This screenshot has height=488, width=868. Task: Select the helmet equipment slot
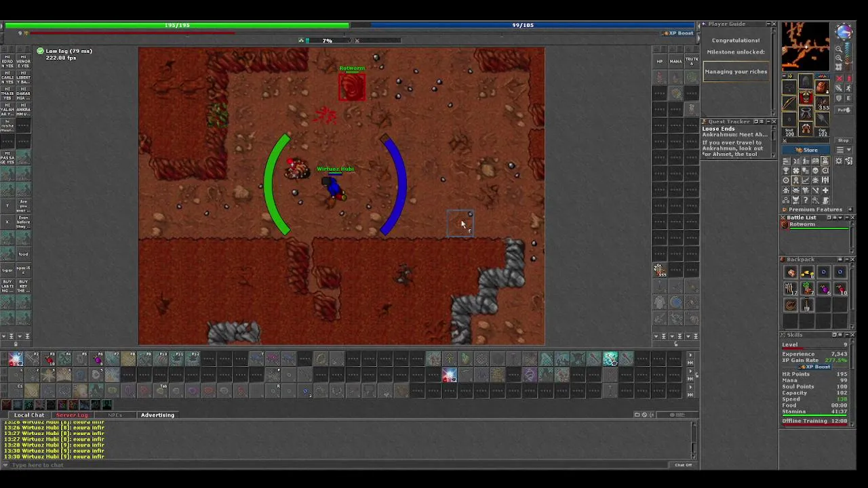(x=806, y=81)
